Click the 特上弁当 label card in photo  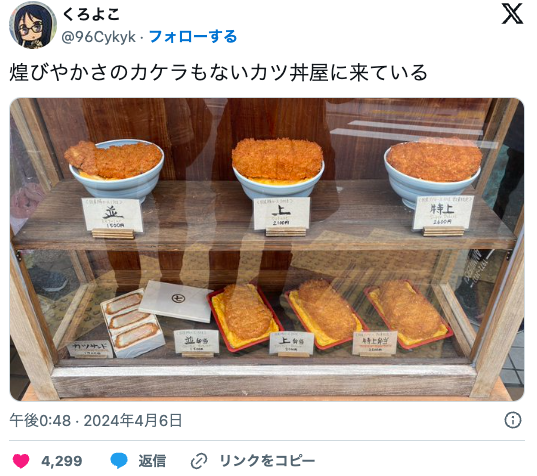375,343
